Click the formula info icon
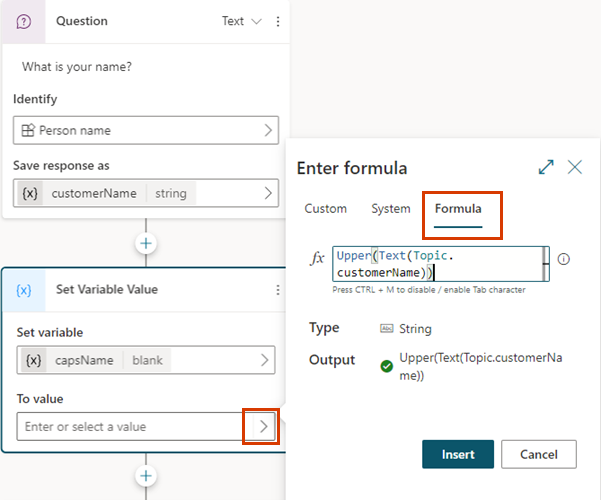Image resolution: width=601 pixels, height=500 pixels. (x=563, y=259)
